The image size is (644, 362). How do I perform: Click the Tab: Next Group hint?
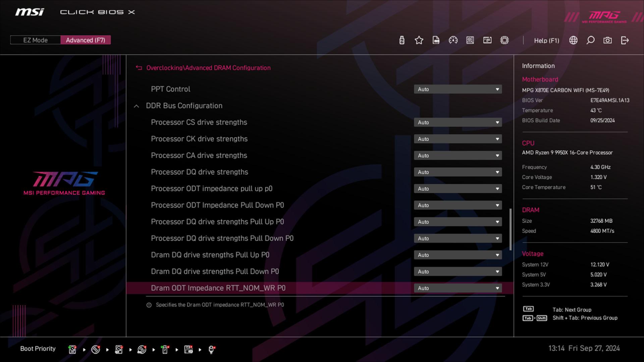pos(572,310)
